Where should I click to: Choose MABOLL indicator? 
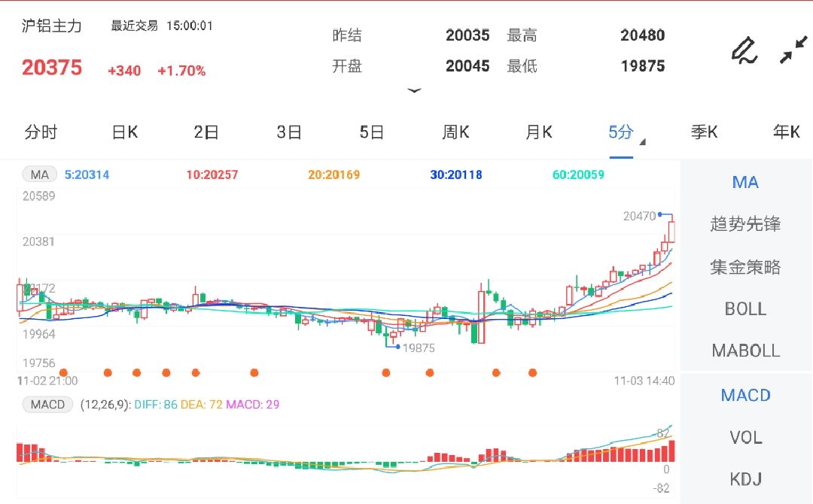click(x=745, y=351)
